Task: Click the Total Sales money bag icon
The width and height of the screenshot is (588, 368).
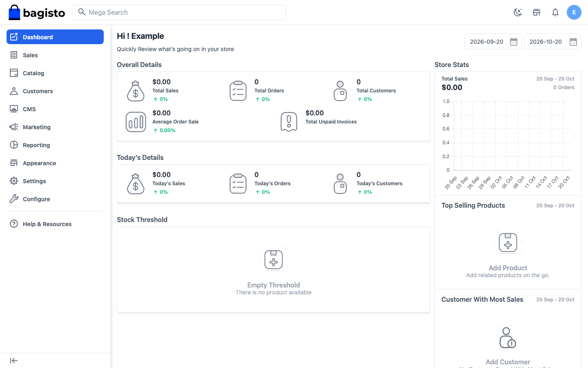Action: [x=136, y=91]
